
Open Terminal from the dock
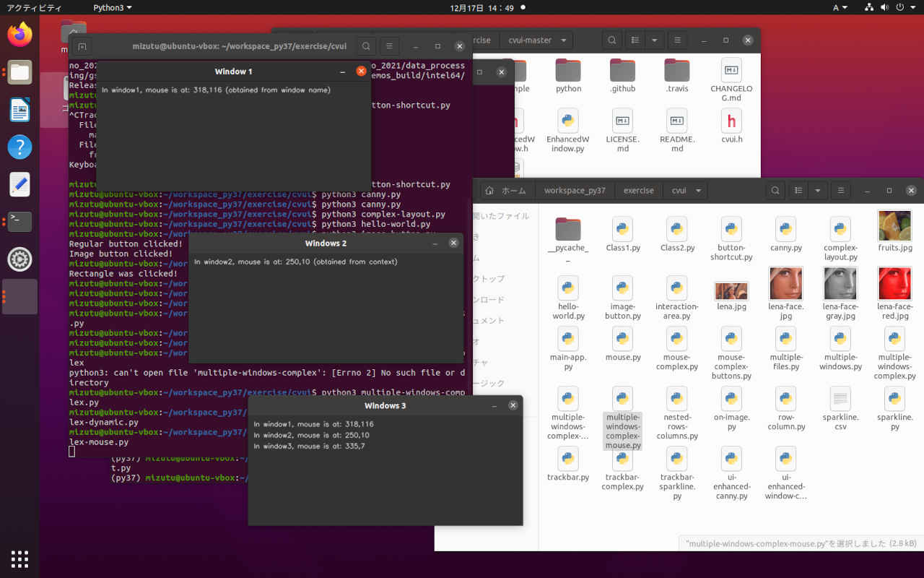point(19,221)
